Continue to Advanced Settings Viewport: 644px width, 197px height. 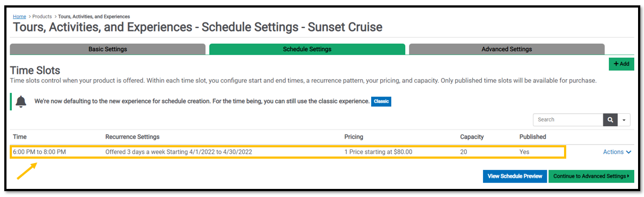tap(591, 176)
